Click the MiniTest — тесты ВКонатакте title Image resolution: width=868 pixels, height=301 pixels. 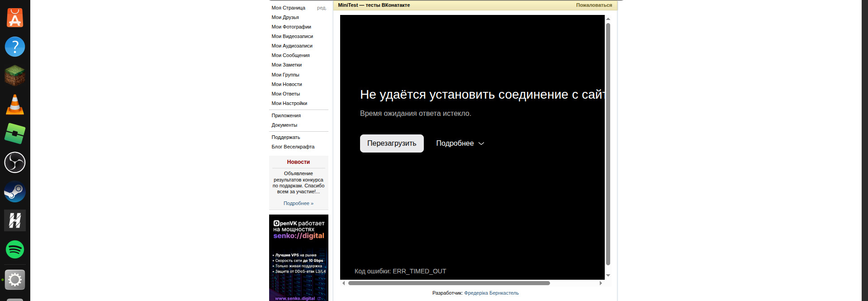(x=374, y=5)
